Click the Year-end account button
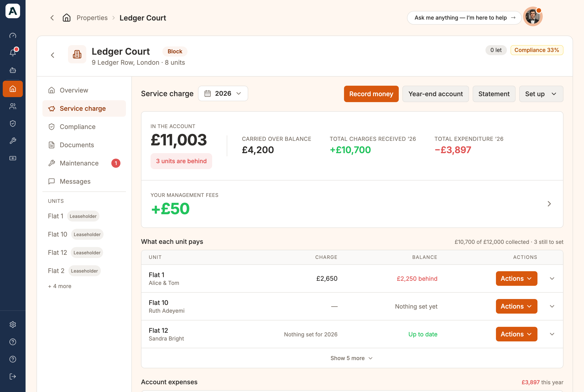Viewport: 584px width, 392px height. (x=435, y=94)
